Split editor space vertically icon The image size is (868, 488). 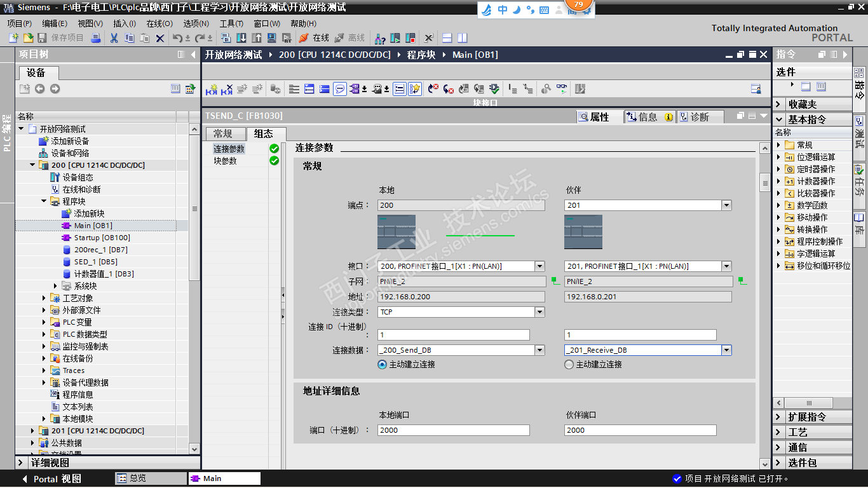point(462,38)
